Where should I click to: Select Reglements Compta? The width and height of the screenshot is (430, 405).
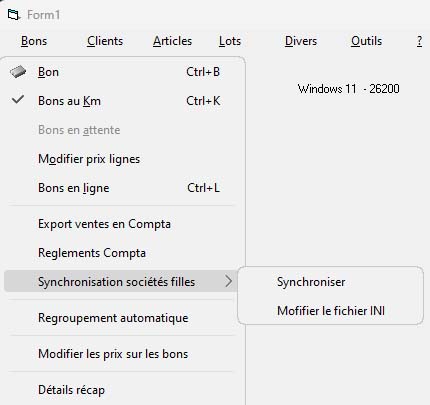(120, 253)
